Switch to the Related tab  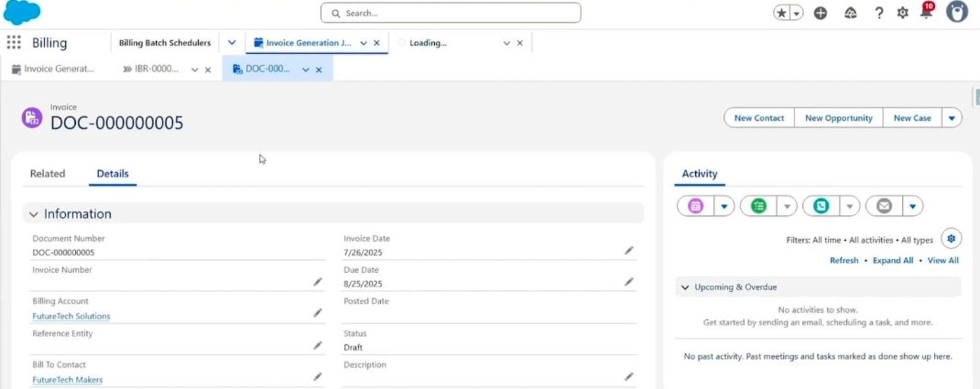(x=48, y=174)
